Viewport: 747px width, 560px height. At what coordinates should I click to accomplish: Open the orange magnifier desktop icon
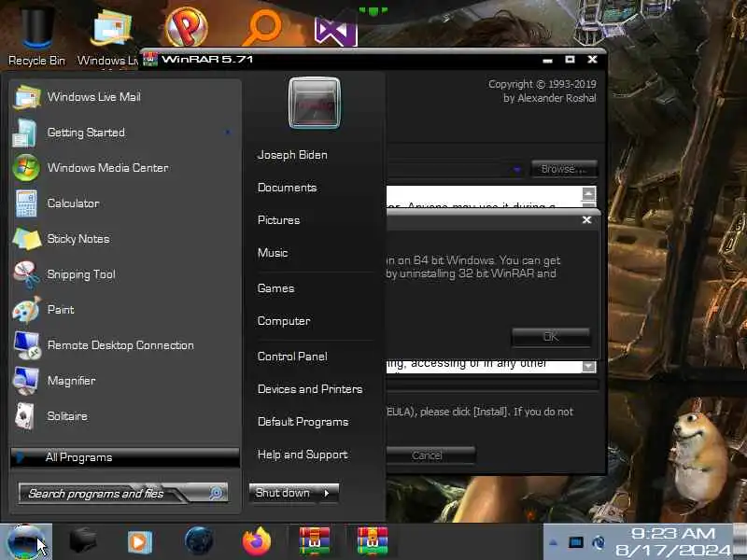point(262,27)
